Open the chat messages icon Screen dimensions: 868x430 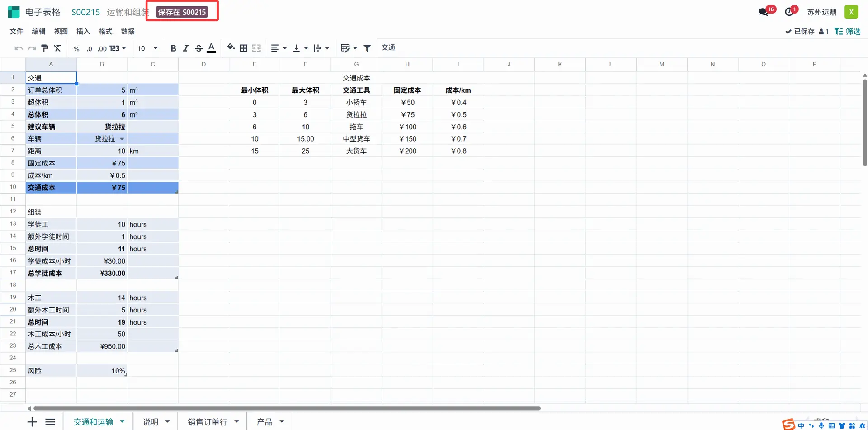[x=764, y=12]
